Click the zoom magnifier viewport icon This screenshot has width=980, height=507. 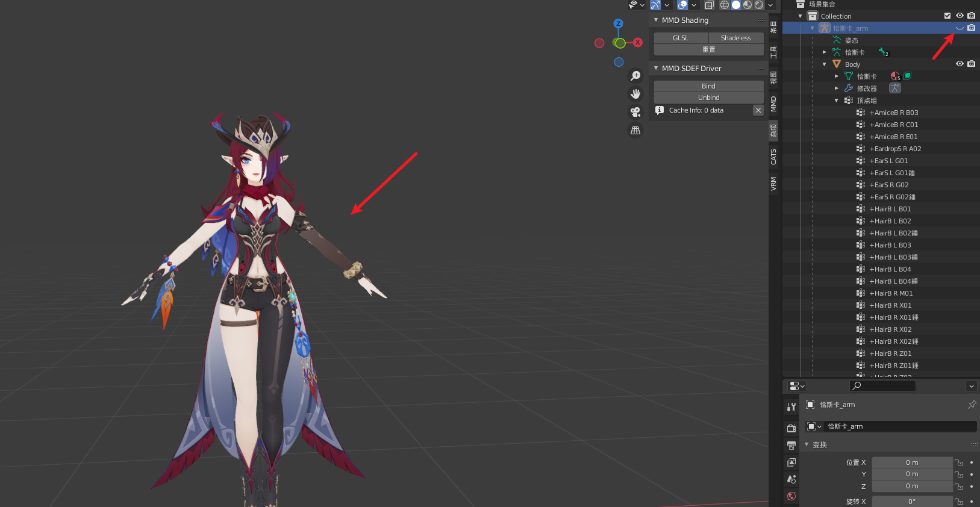[635, 76]
